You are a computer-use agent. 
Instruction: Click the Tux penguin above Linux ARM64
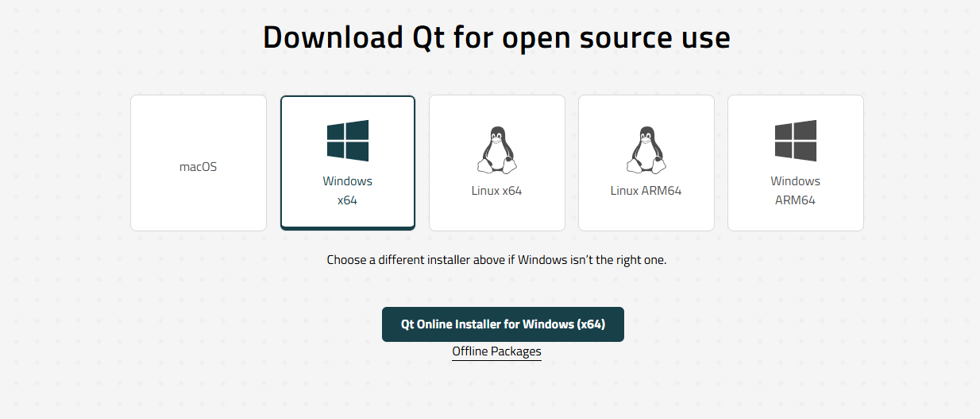point(646,149)
